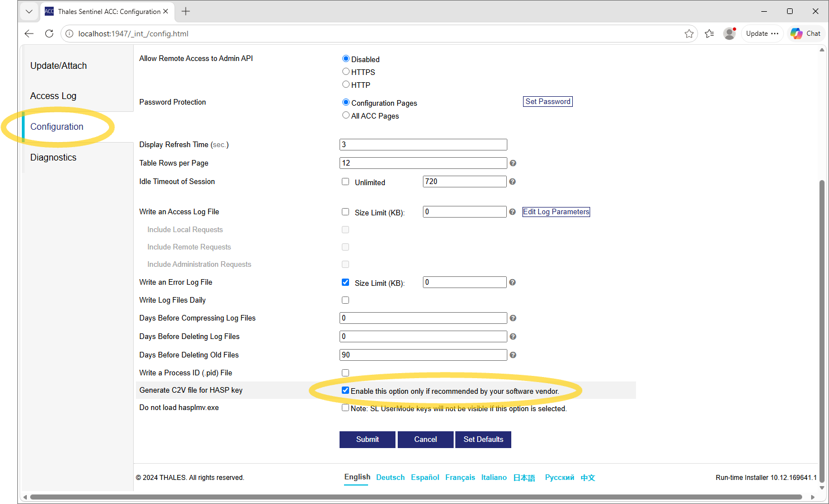Show help for Days Before Deleting Log Files
This screenshot has height=504, width=829.
[513, 337]
